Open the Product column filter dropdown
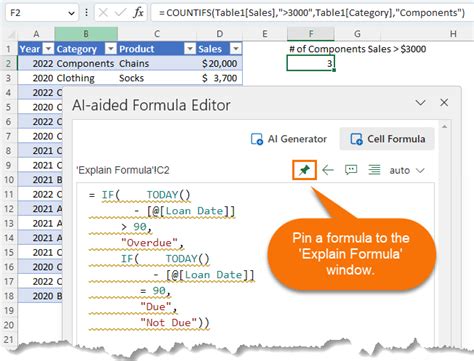The image size is (474, 361). 190,49
